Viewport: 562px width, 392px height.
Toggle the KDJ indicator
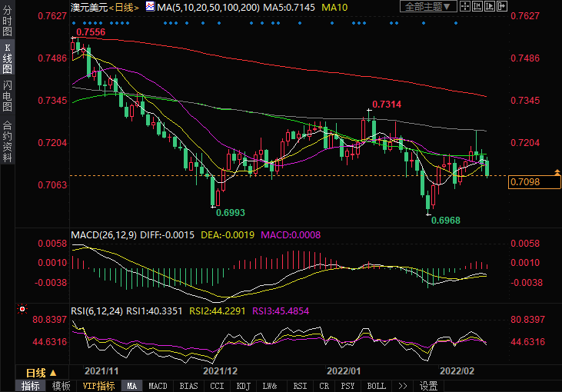click(244, 386)
